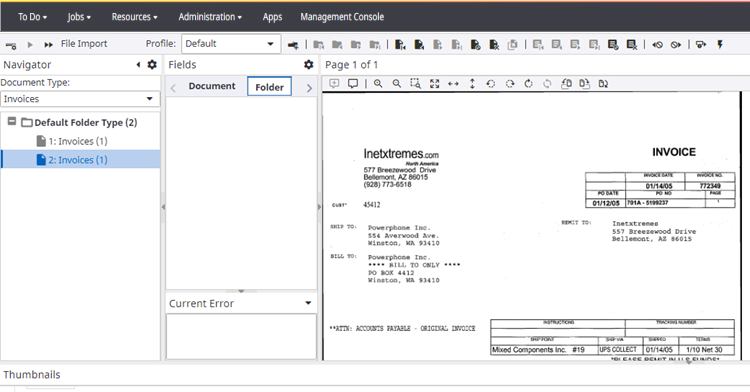Click the flip page icon at toolbar end
This screenshot has height=392, width=750.
604,84
